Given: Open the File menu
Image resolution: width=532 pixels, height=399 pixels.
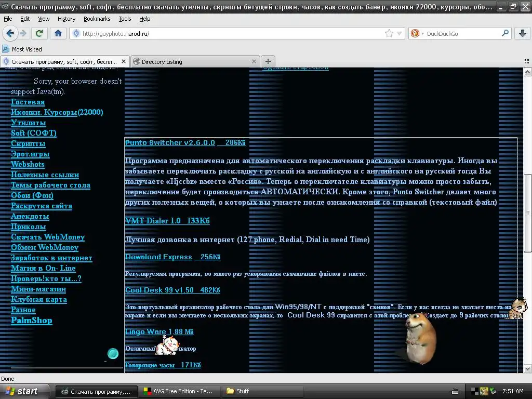Looking at the screenshot, I should [8, 19].
